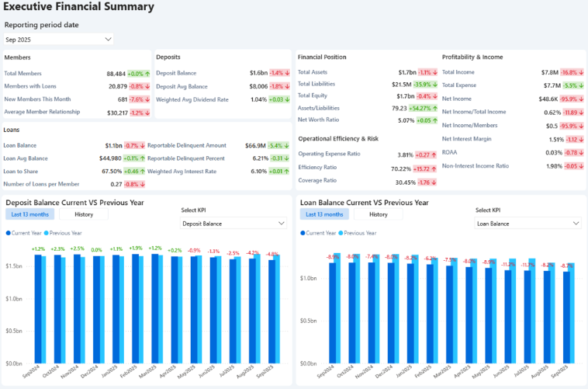588x389 pixels.
Task: Click the up arrow beside Total Members
Action: [148, 73]
